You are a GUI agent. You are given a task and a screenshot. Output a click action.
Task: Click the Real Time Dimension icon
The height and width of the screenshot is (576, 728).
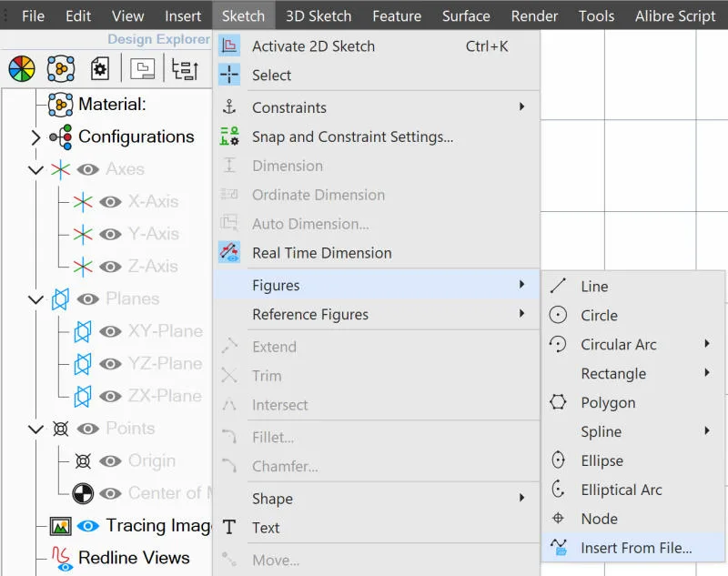click(229, 252)
